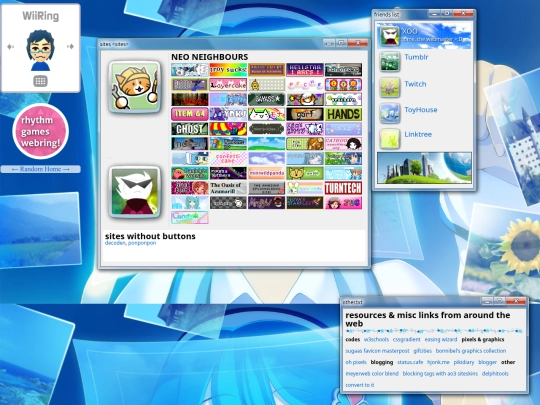
Task: Open blocking tags with ao3 siteskins link
Action: point(440,374)
